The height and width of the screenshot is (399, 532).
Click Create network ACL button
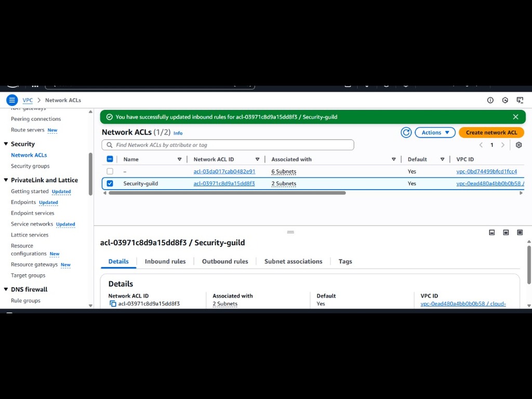pyautogui.click(x=491, y=132)
